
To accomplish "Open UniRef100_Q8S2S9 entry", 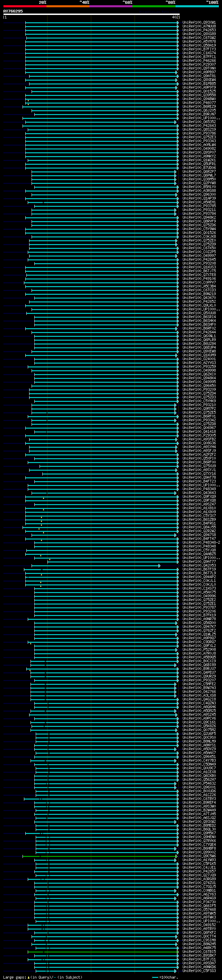I will [199, 129].
